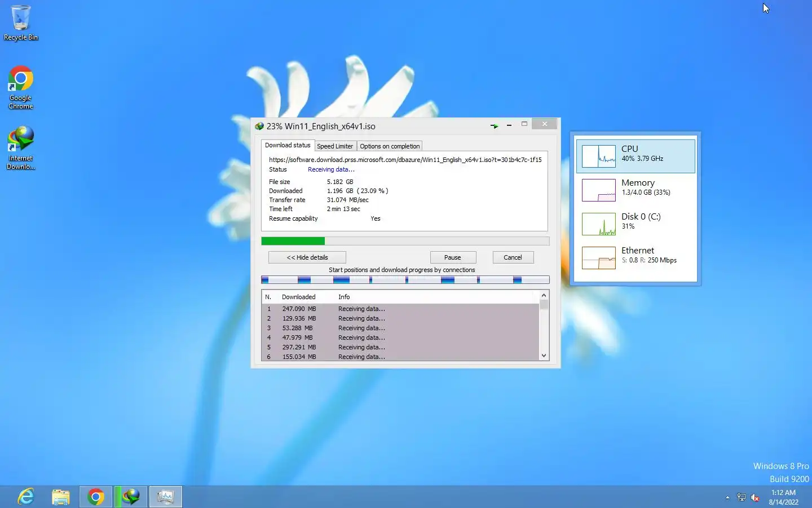The width and height of the screenshot is (812, 508).
Task: Select connection row with 53.288 MB
Action: 400,328
